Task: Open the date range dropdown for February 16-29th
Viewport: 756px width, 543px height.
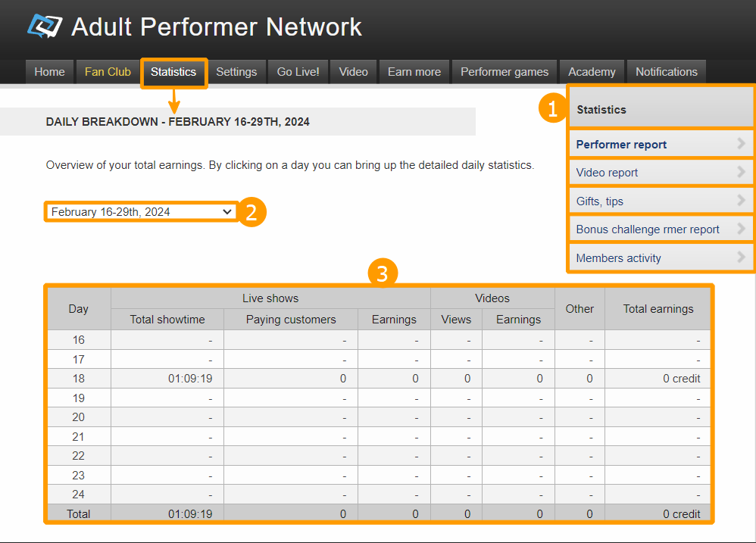Action: tap(142, 212)
